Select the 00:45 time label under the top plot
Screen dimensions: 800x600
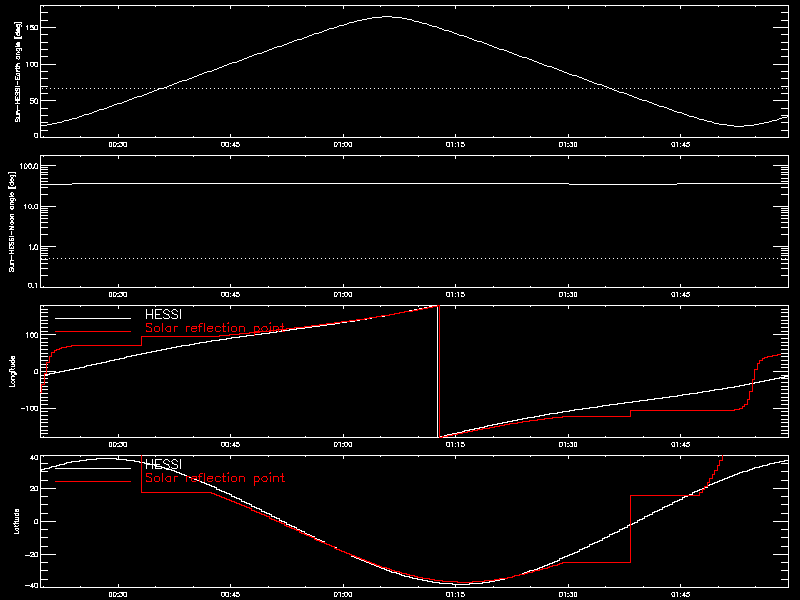(230, 145)
